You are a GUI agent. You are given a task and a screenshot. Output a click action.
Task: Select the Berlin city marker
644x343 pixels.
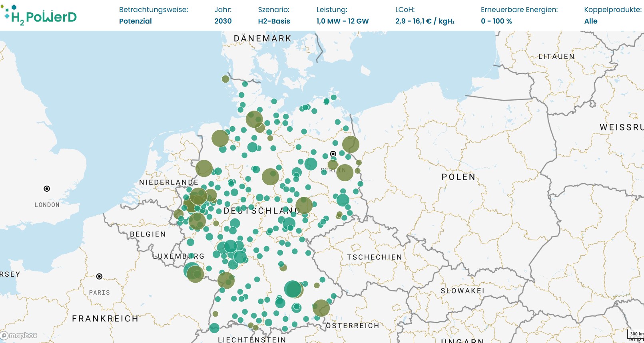click(333, 154)
